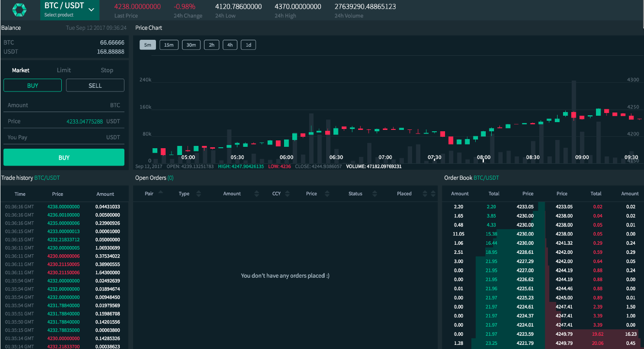This screenshot has width=644, height=349.
Task: Sort open orders by CCY arrows
Action: (288, 194)
